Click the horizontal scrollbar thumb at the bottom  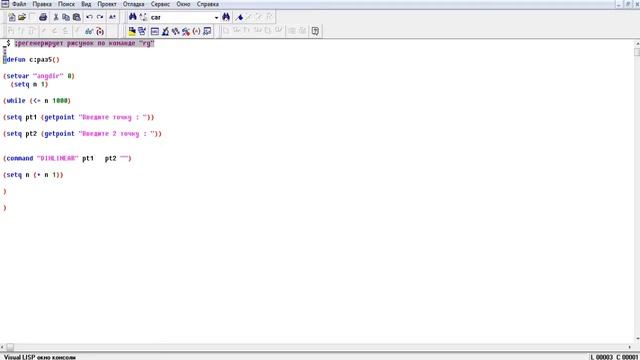click(x=10, y=347)
